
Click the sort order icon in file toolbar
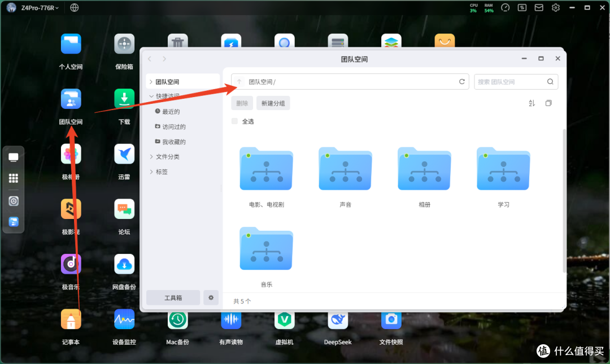pyautogui.click(x=532, y=103)
